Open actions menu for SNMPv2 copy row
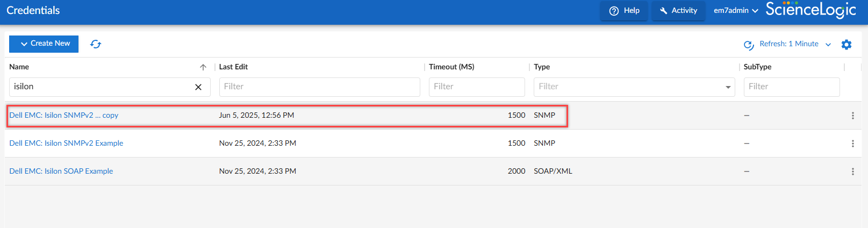The width and height of the screenshot is (868, 228). click(852, 116)
